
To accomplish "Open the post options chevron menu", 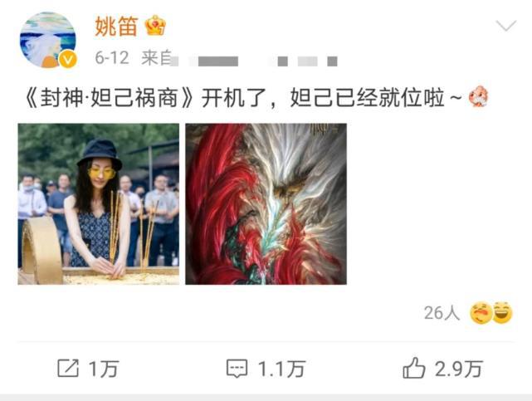I will coord(506,26).
